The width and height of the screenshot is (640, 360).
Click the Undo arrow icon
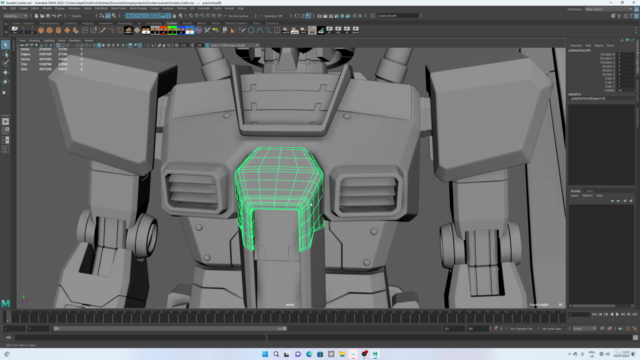[x=53, y=16]
